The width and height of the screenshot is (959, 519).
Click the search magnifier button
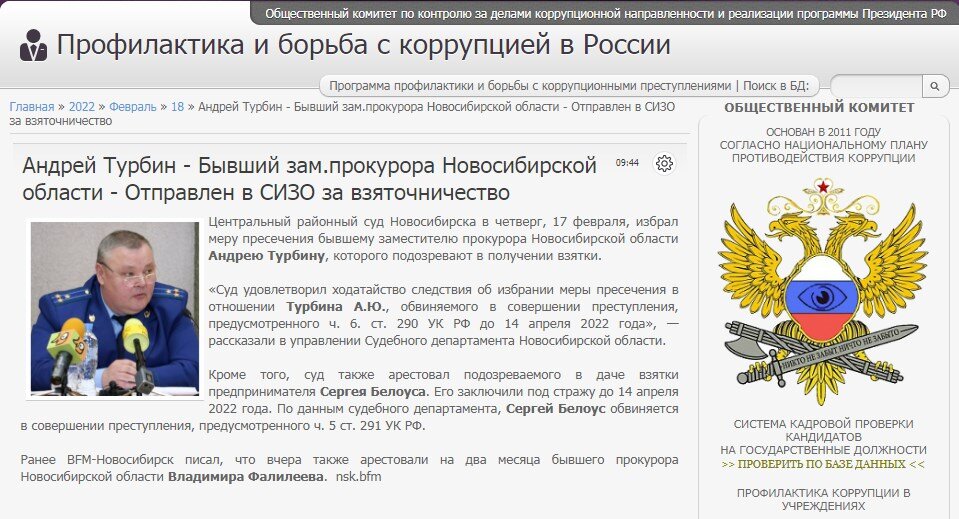(935, 86)
